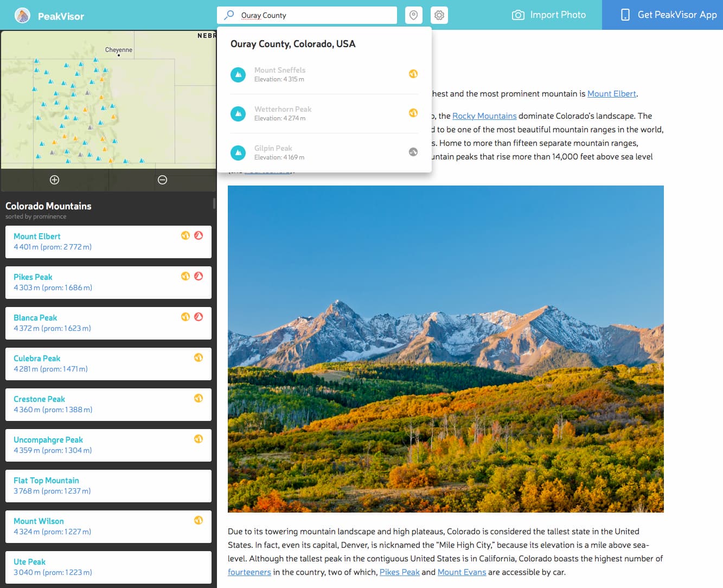Click the location pin icon
The image size is (723, 588).
pyautogui.click(x=413, y=15)
